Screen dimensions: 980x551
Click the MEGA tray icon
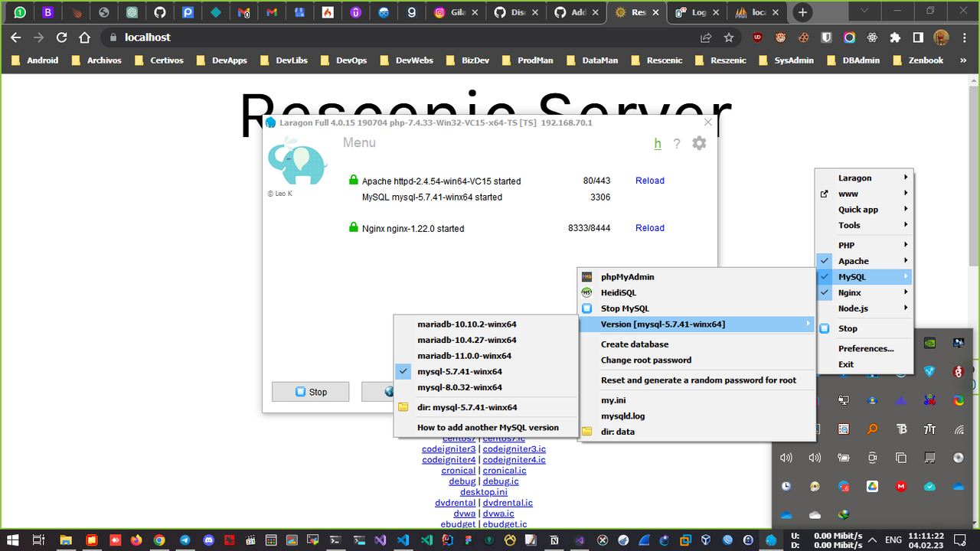[901, 486]
